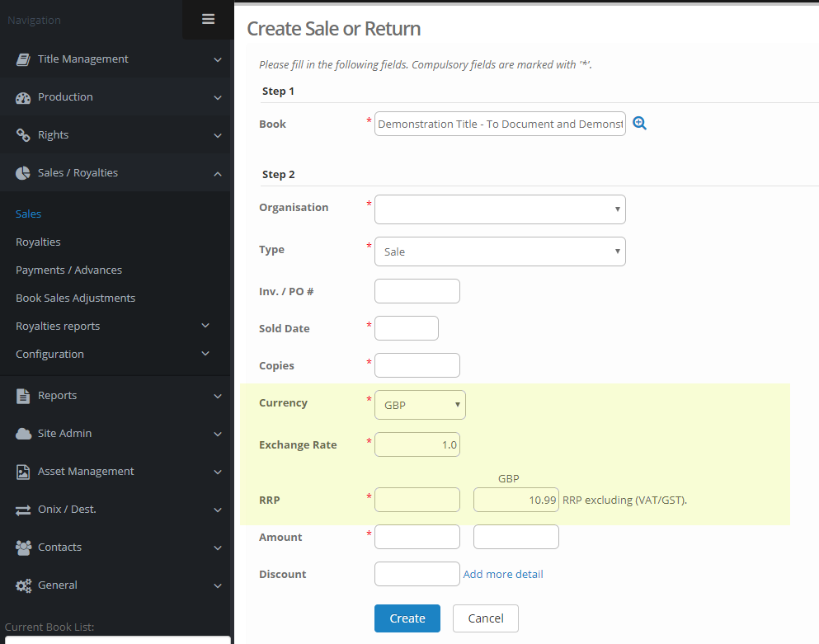Click the Contacts people icon
The height and width of the screenshot is (644, 819).
[x=23, y=548]
